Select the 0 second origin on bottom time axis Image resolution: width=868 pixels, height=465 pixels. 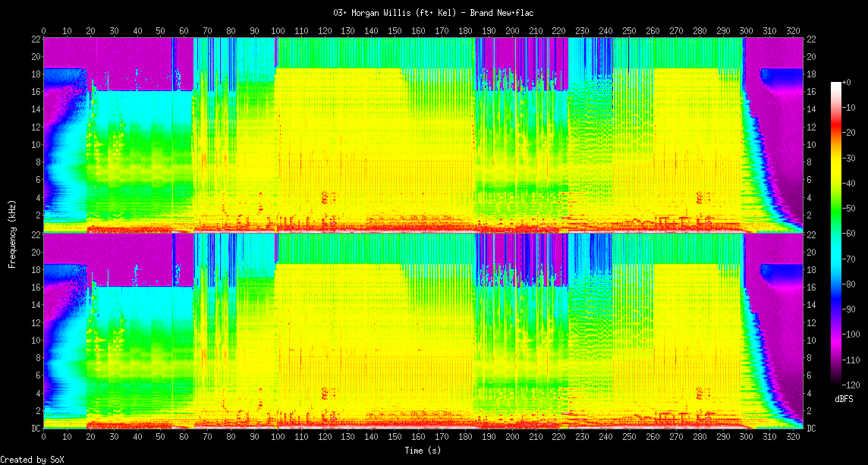pyautogui.click(x=43, y=438)
